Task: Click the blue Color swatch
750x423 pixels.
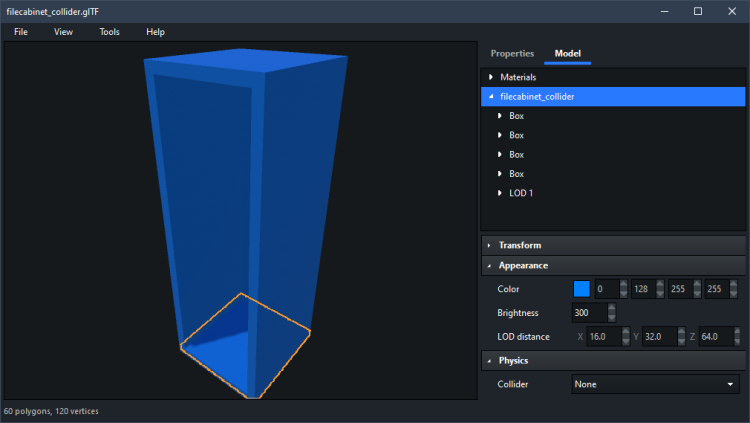Action: (581, 289)
